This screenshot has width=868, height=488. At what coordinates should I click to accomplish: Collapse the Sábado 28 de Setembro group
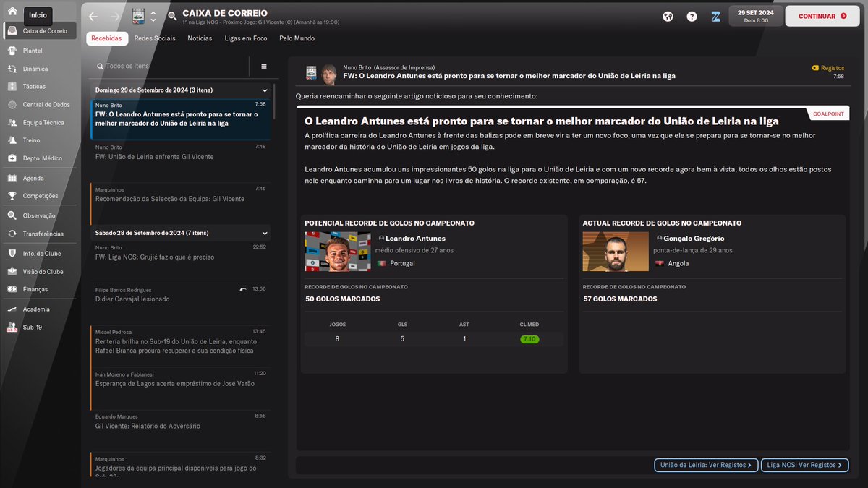[265, 233]
